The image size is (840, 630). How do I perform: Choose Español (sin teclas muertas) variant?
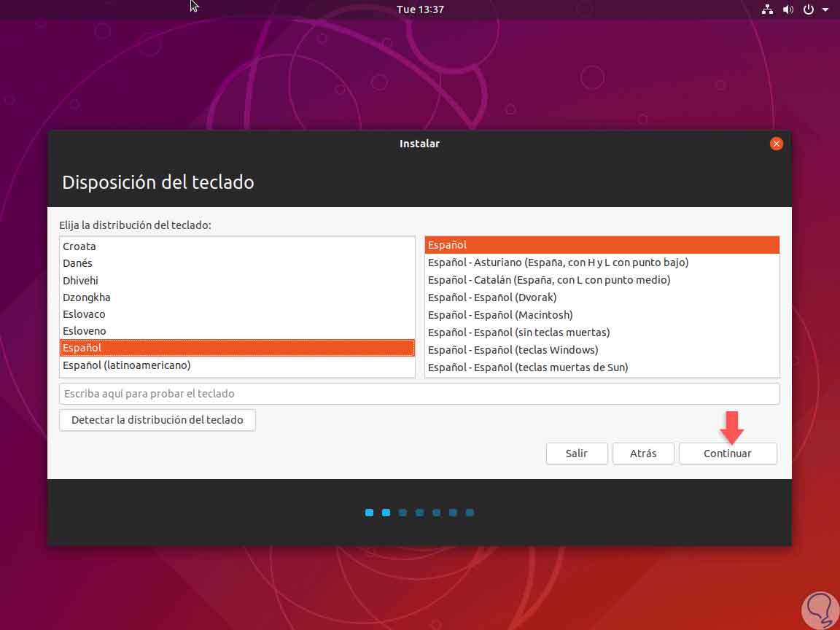602,332
